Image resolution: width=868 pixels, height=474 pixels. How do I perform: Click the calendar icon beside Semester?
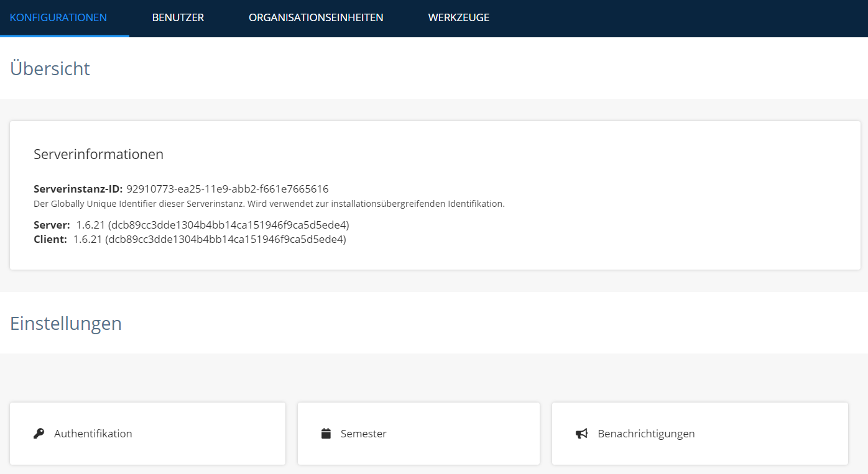[x=326, y=434]
